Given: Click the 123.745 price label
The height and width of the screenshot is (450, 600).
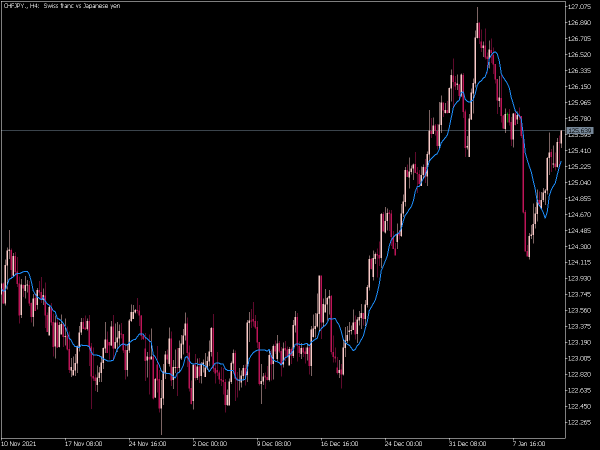Looking at the screenshot, I should [580, 295].
